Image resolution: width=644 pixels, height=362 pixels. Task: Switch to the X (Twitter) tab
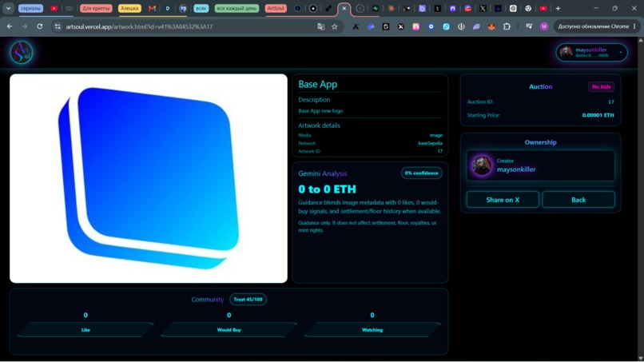[x=483, y=8]
